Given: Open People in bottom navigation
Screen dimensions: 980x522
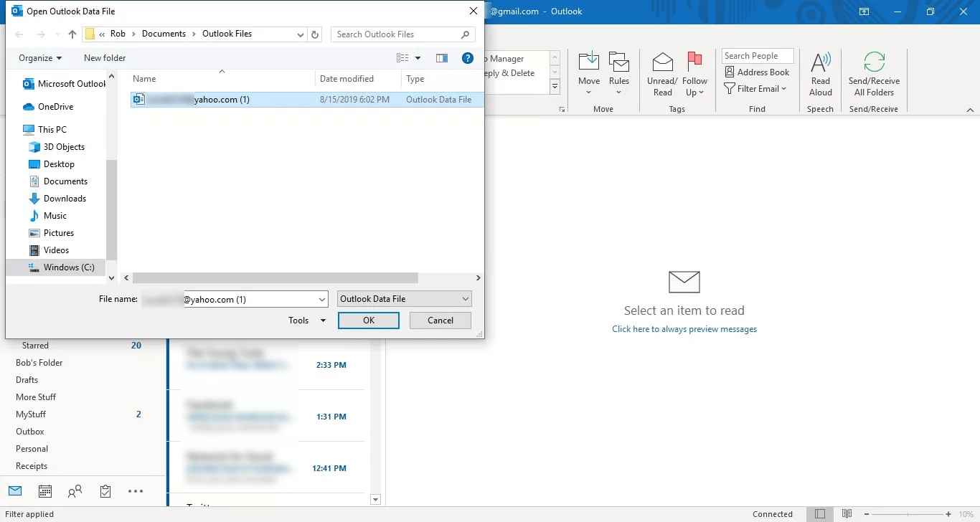Looking at the screenshot, I should pos(75,491).
